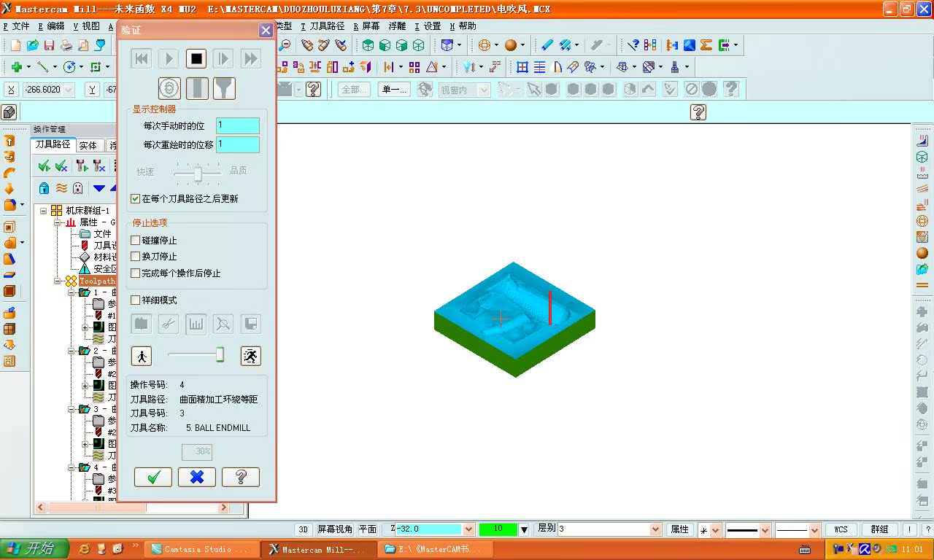The image size is (934, 560).
Task: Toggle 完成每个操作后停止 checkbox
Action: pyautogui.click(x=136, y=273)
